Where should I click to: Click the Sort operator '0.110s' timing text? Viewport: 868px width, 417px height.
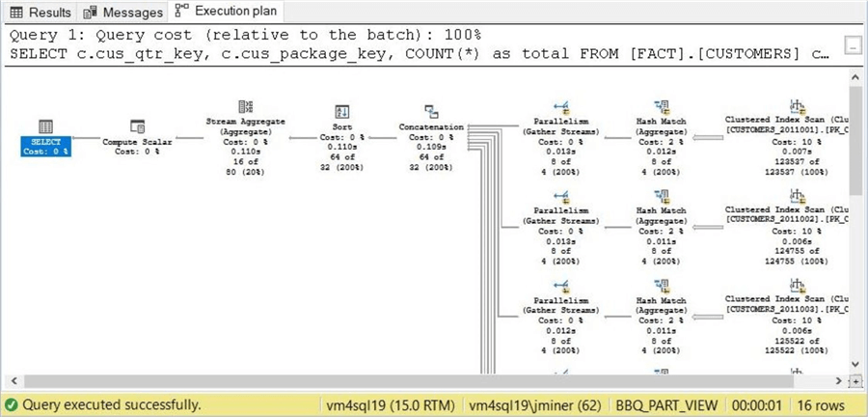point(342,147)
